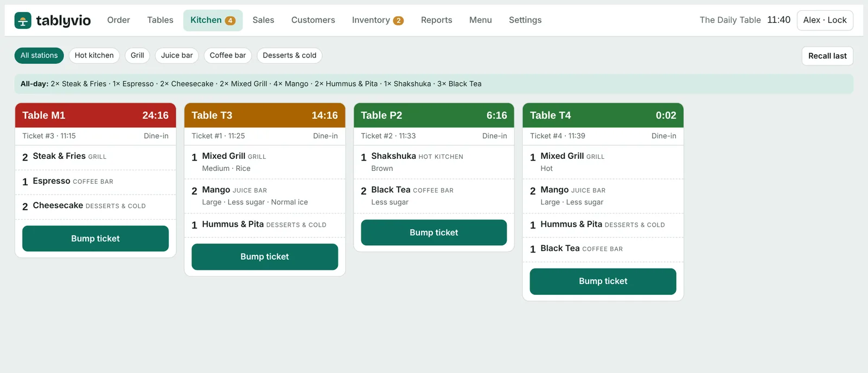Click the All-day summary bar

coord(434,84)
